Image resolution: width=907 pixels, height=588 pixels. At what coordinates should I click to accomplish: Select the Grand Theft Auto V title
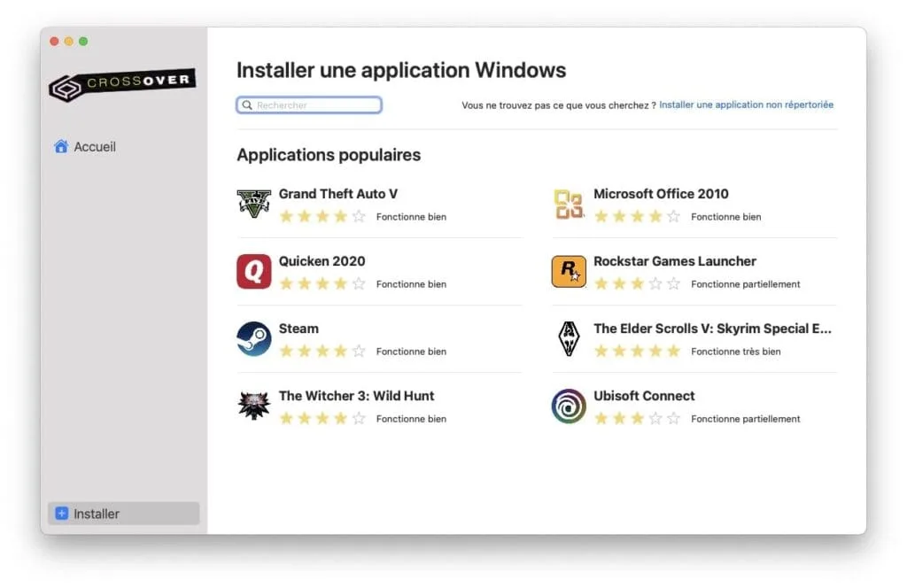(337, 194)
